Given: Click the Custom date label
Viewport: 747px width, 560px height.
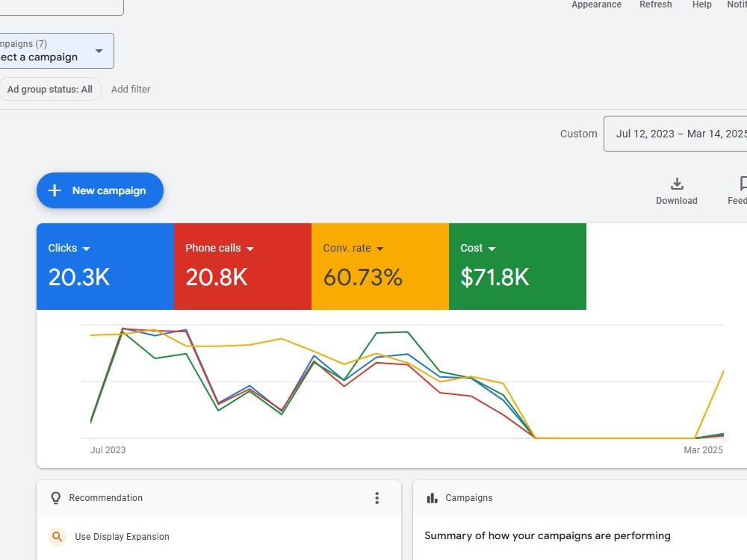Looking at the screenshot, I should tap(578, 134).
